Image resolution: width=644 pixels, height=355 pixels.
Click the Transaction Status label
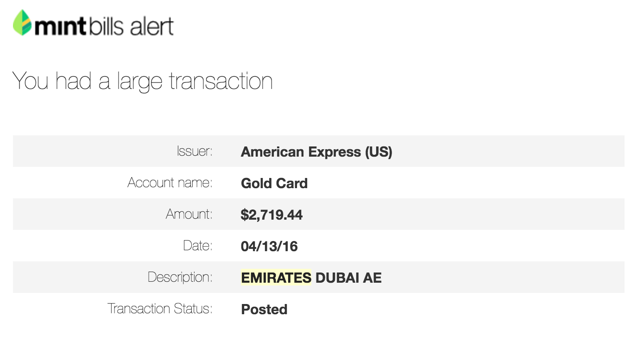point(160,309)
